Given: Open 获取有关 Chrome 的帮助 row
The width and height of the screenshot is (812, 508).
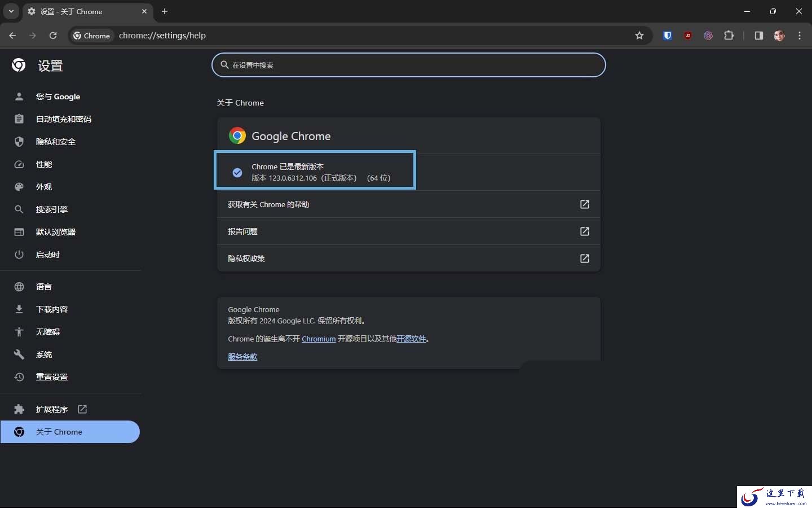Looking at the screenshot, I should (x=409, y=204).
